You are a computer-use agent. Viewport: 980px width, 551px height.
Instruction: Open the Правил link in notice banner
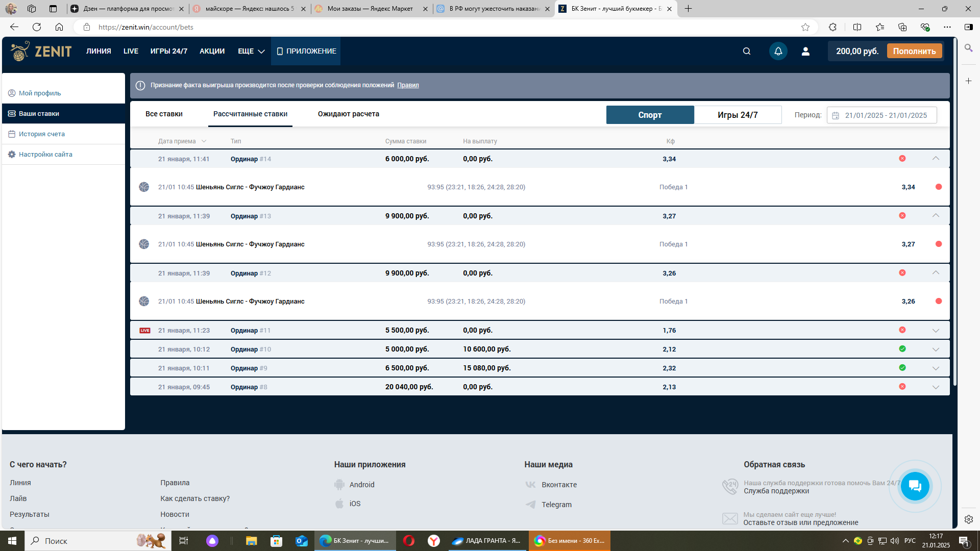(x=408, y=85)
